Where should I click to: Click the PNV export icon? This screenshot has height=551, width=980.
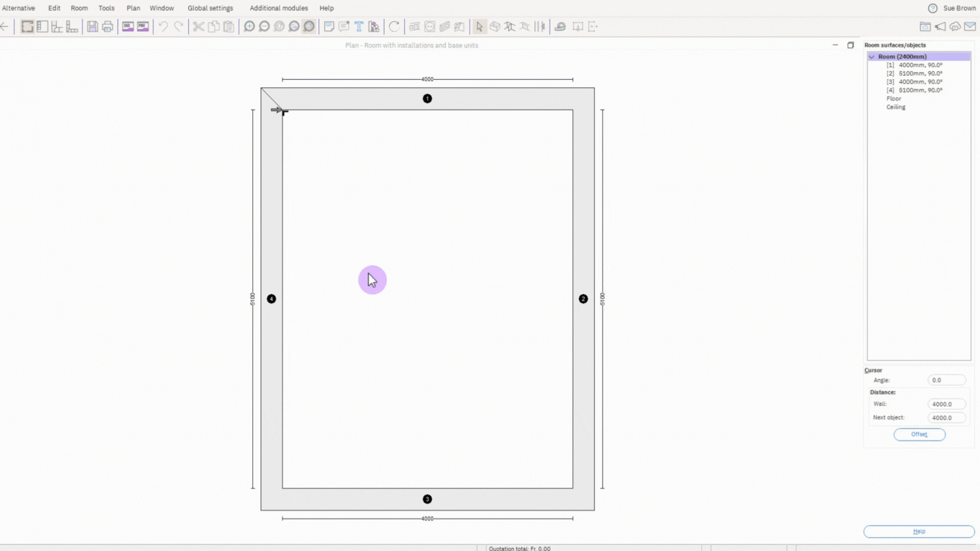(x=142, y=27)
